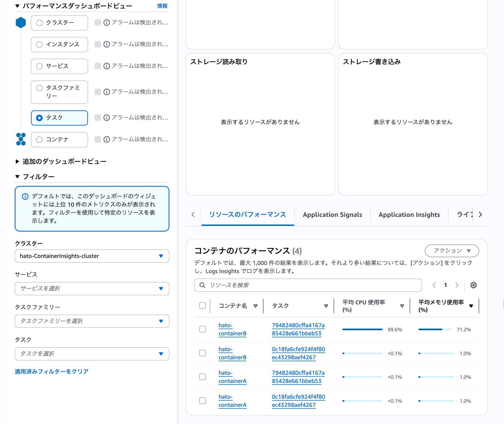Open the table settings gear icon

tap(474, 285)
